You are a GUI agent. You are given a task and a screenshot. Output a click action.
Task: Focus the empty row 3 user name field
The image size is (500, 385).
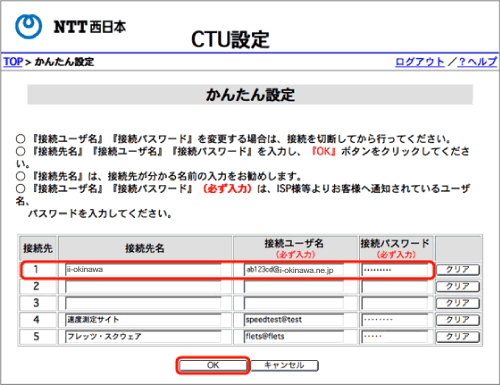294,303
